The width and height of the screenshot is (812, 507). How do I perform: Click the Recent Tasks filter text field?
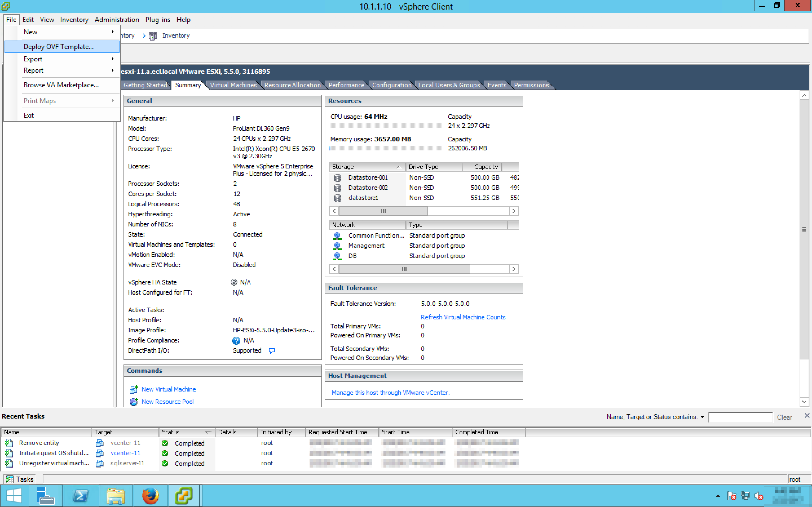(x=740, y=417)
